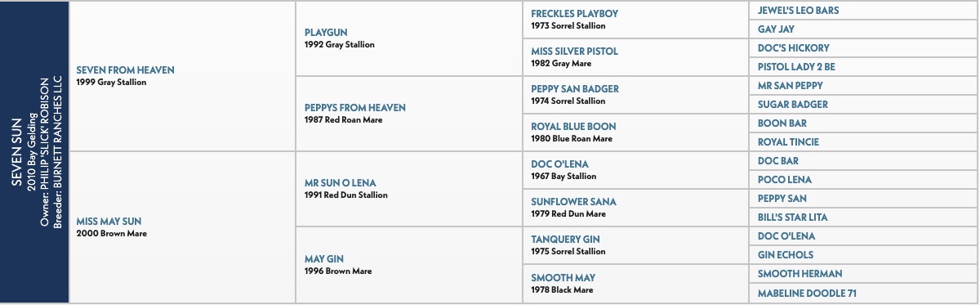The image size is (980, 305).
Task: Open MISS MAY SUN pedigree link
Action: [x=109, y=222]
